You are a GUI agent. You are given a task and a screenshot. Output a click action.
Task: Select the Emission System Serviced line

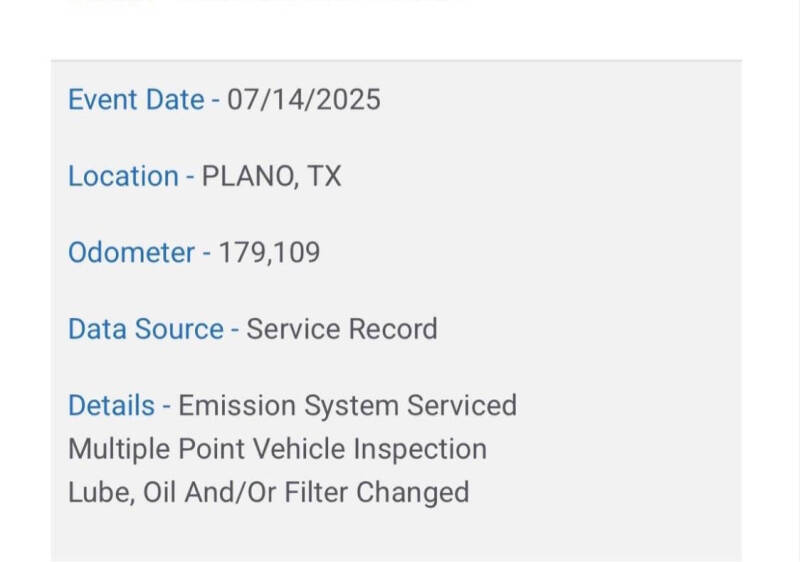point(348,406)
